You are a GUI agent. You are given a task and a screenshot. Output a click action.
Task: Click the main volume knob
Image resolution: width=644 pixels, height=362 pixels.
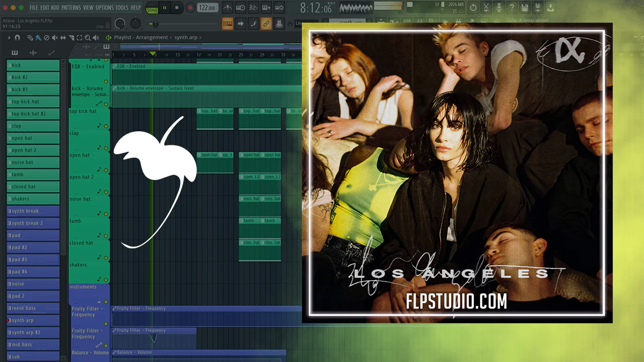coord(120,24)
